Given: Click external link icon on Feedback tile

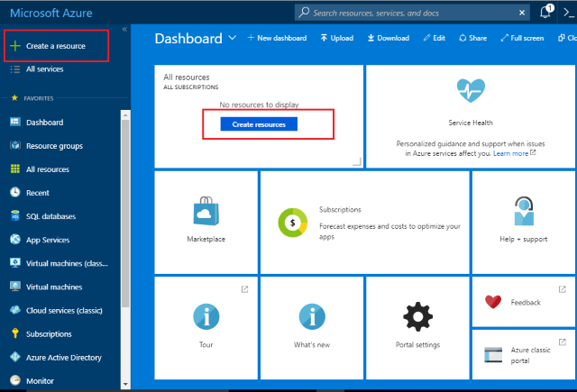Looking at the screenshot, I should coord(563,289).
